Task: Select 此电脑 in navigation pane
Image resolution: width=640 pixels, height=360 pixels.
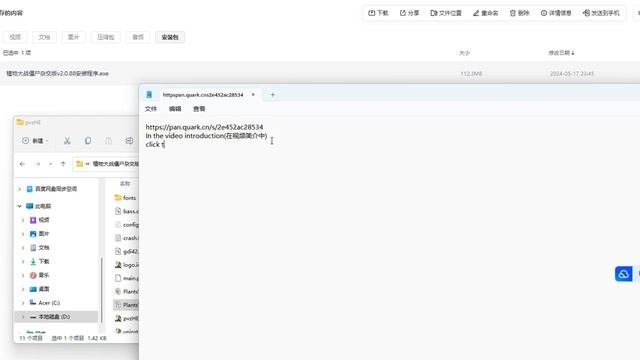Action: click(x=39, y=206)
